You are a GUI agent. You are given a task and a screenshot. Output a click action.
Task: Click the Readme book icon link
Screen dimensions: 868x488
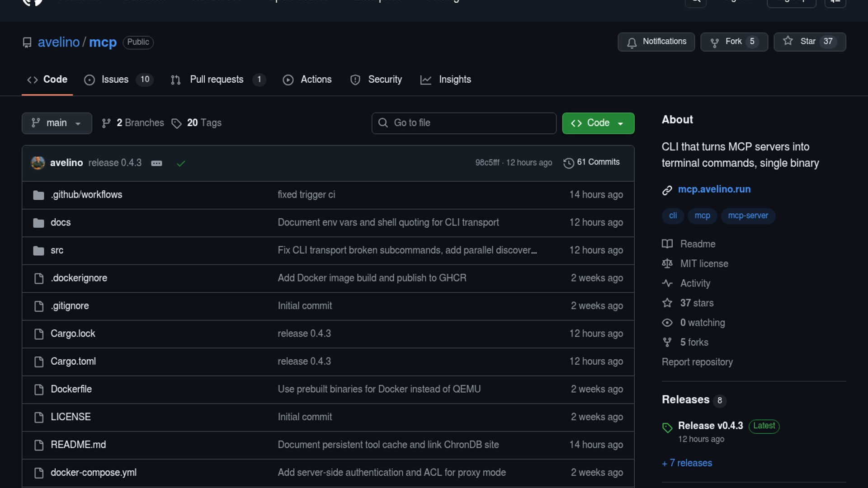(x=667, y=244)
